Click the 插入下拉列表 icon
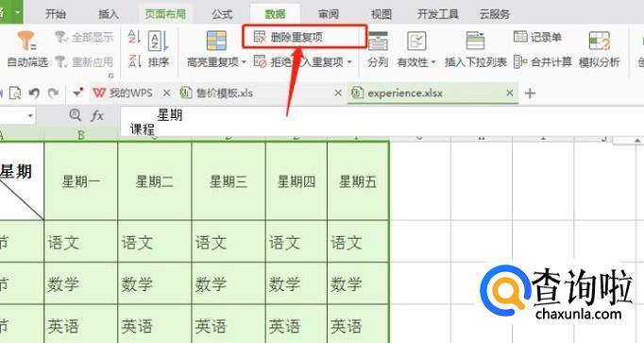Screen dimensions: 644x343 [x=475, y=42]
